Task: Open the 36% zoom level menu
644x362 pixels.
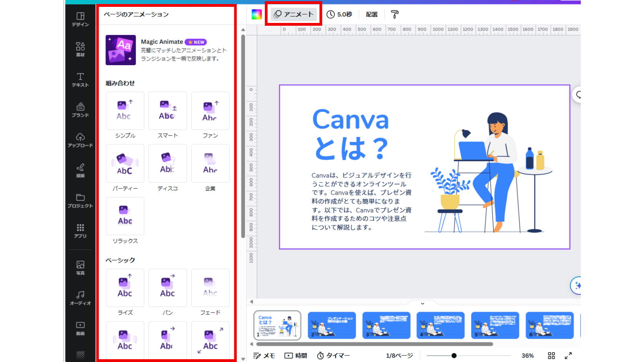Action: (527, 356)
